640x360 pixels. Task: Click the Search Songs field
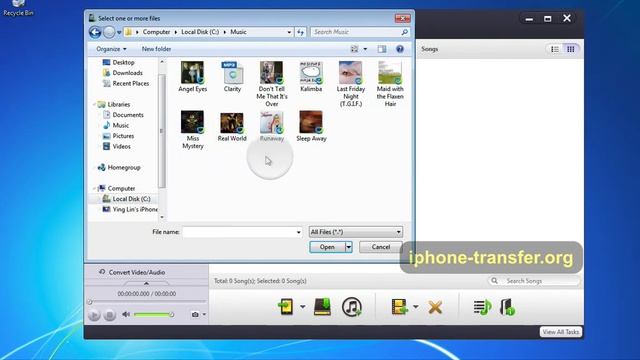click(x=535, y=281)
